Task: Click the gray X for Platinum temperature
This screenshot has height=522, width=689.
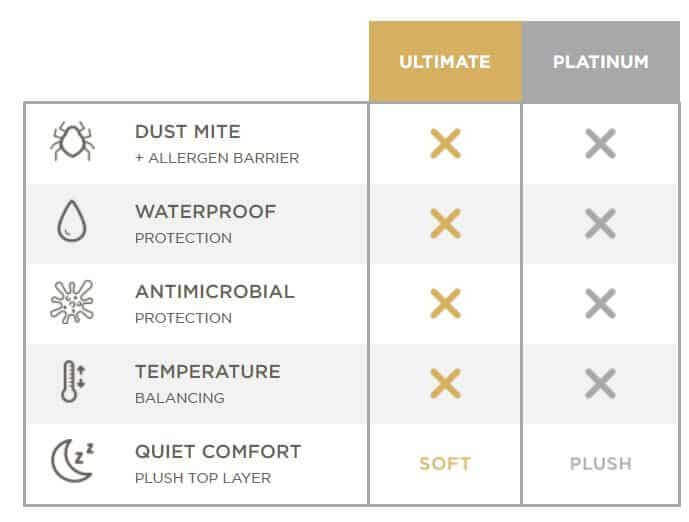Action: pos(600,384)
